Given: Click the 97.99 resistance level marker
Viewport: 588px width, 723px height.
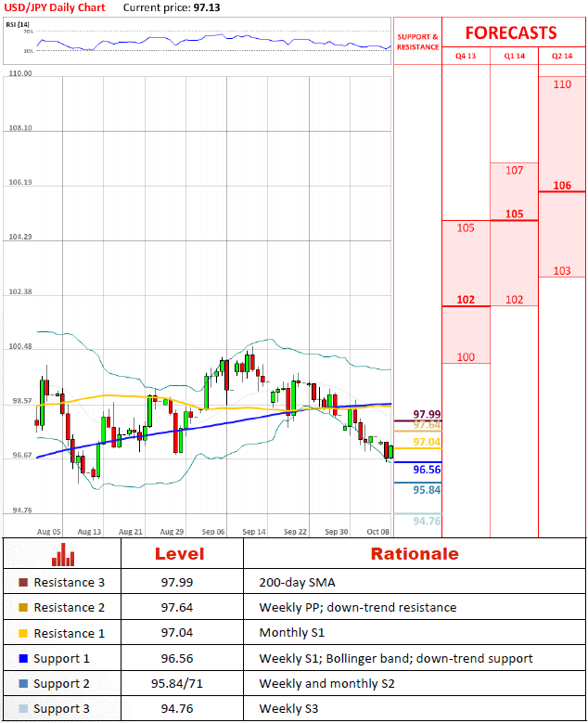Looking at the screenshot, I should click(x=427, y=414).
